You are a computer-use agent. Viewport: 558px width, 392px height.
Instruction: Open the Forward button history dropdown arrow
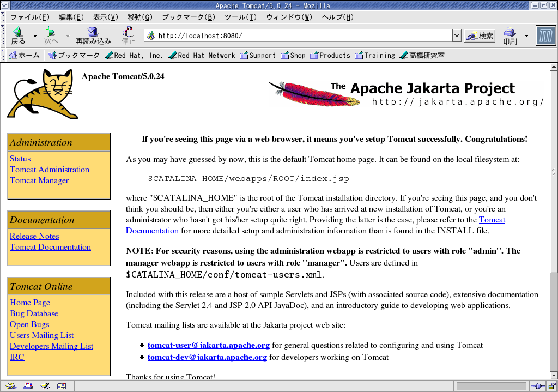click(68, 35)
